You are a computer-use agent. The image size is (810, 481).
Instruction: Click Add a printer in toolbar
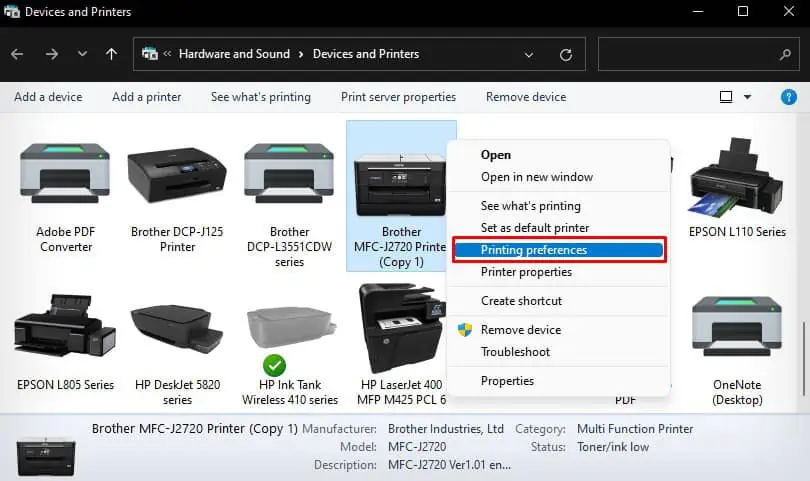(x=147, y=97)
